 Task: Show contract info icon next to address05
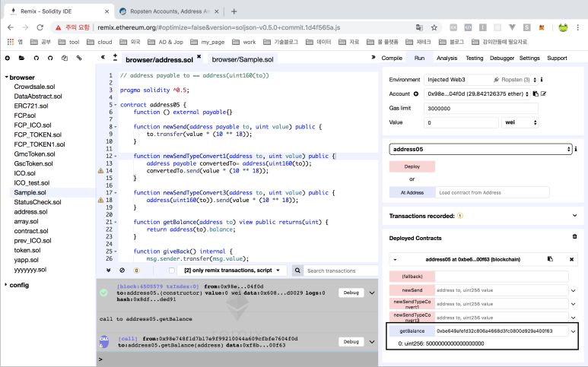pos(576,149)
